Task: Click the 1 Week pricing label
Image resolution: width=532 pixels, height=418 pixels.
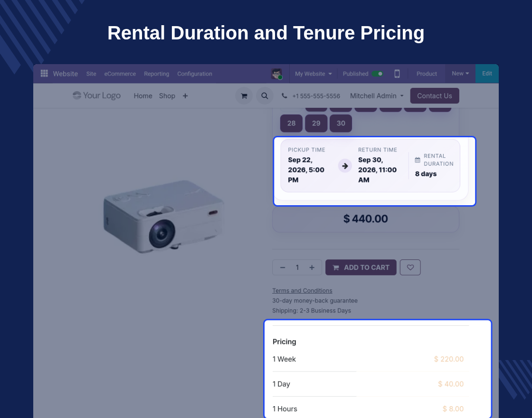Action: point(285,359)
